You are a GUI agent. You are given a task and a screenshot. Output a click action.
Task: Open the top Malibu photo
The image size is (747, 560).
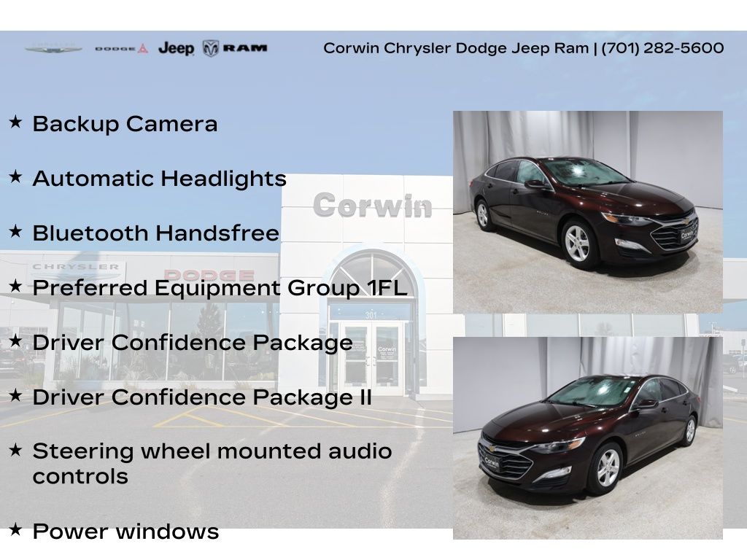[x=587, y=211]
